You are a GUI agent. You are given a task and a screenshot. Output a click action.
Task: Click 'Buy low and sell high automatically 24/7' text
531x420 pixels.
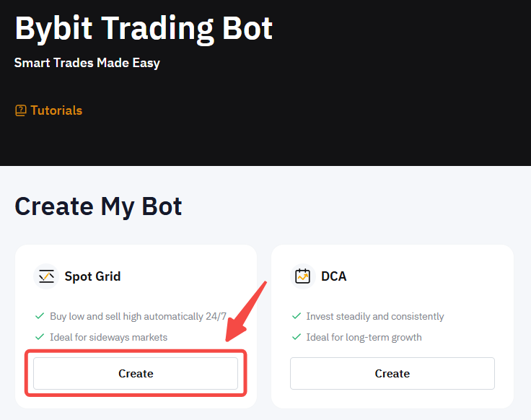(x=138, y=316)
